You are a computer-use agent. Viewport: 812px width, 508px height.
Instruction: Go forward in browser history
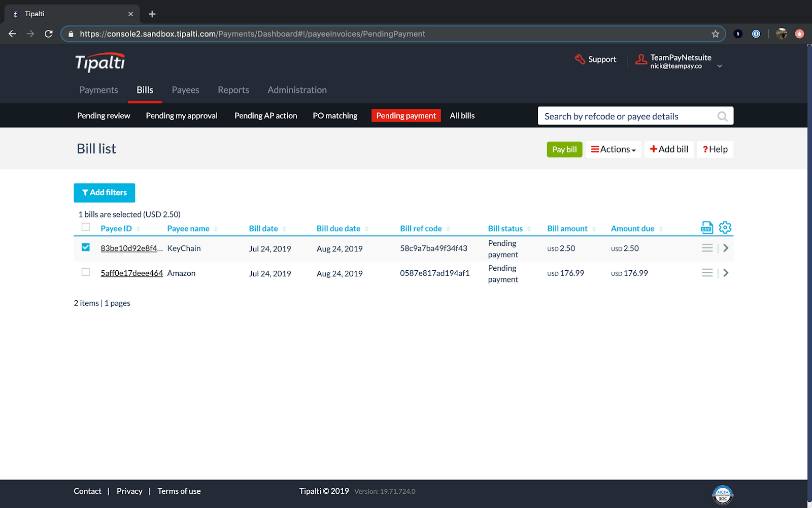30,34
